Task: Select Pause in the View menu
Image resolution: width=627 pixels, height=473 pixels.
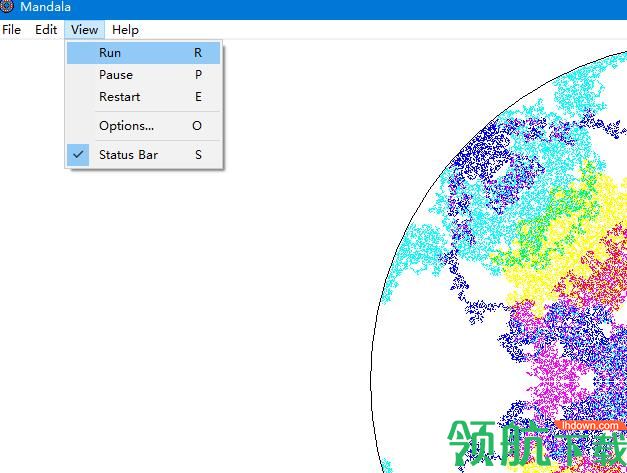Action: (x=144, y=75)
